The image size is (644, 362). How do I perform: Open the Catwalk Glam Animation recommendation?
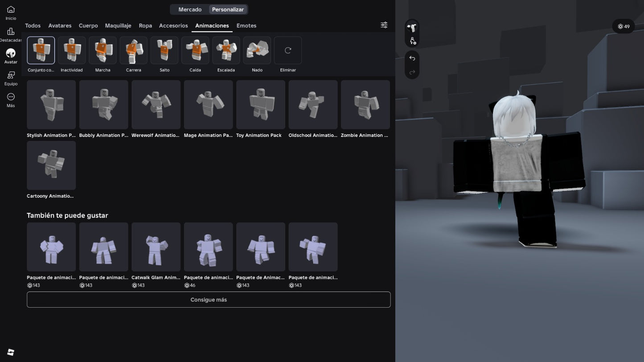(x=156, y=247)
